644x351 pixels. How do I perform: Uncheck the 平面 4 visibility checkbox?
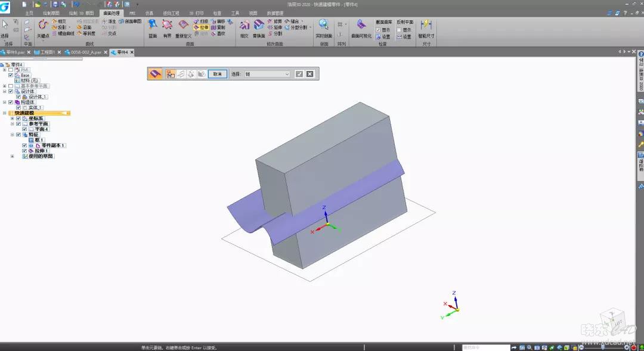pyautogui.click(x=24, y=129)
